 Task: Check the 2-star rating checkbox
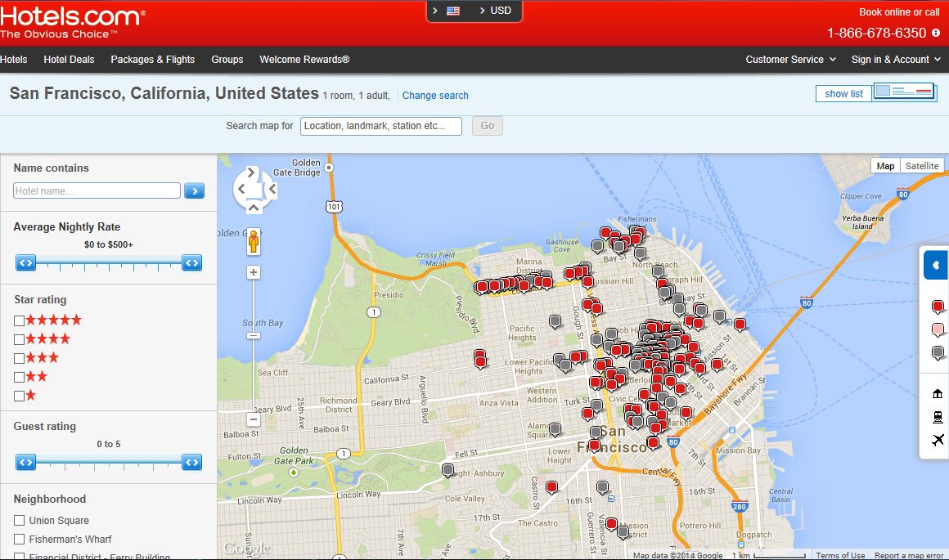20,378
